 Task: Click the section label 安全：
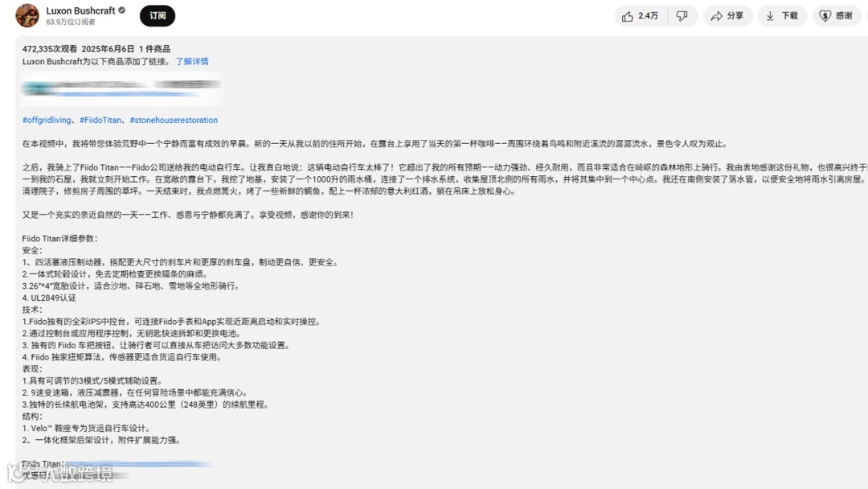[32, 250]
